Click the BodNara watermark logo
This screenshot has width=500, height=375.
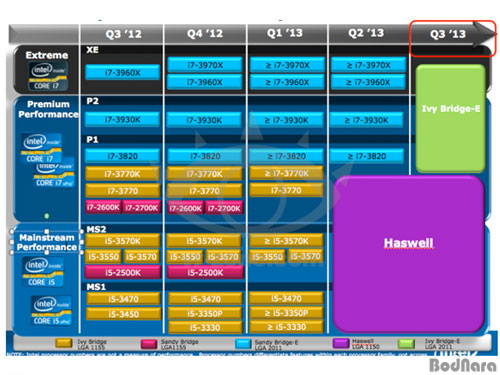[463, 365]
